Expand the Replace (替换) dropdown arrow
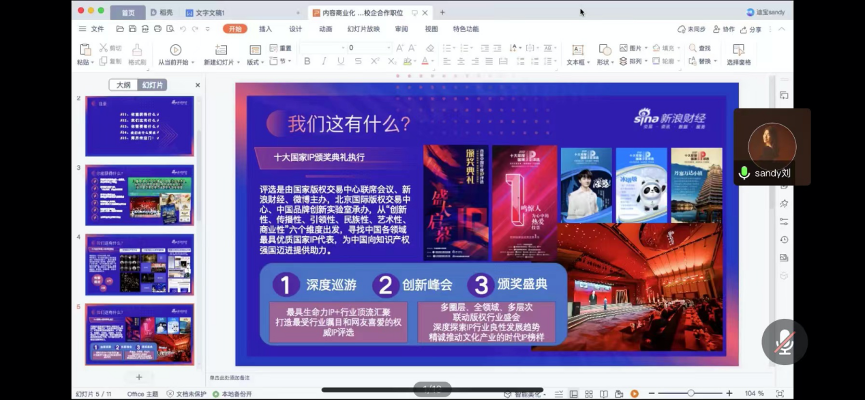The image size is (866, 400). (716, 61)
